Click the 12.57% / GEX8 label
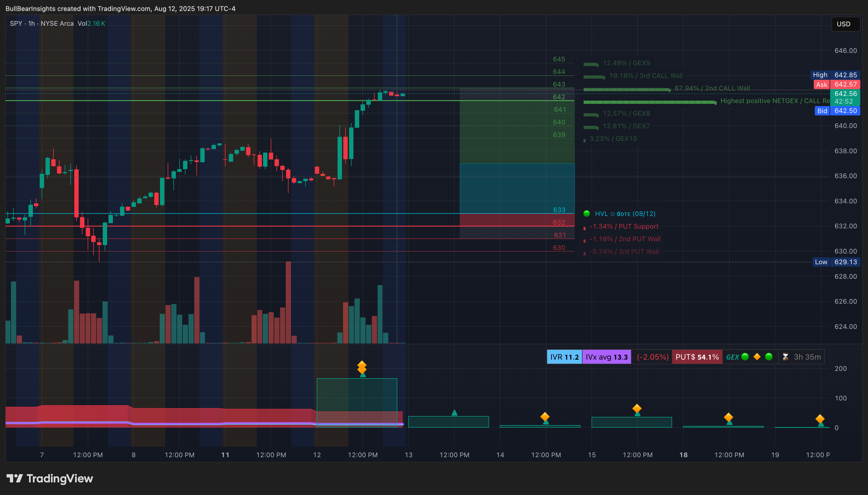868x495 pixels. [626, 113]
